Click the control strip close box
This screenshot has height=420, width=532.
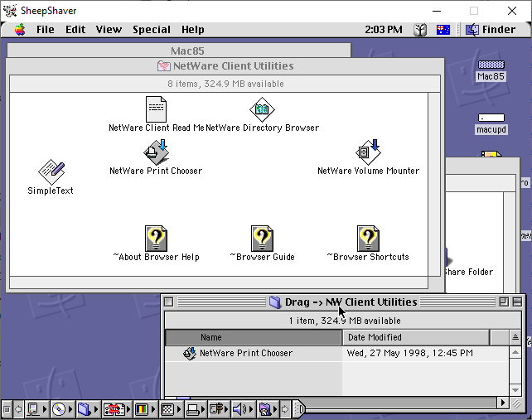[x=7, y=409]
